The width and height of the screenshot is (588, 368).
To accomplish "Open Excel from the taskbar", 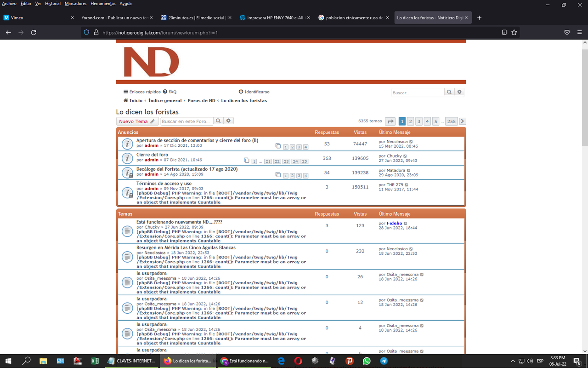I will click(95, 361).
